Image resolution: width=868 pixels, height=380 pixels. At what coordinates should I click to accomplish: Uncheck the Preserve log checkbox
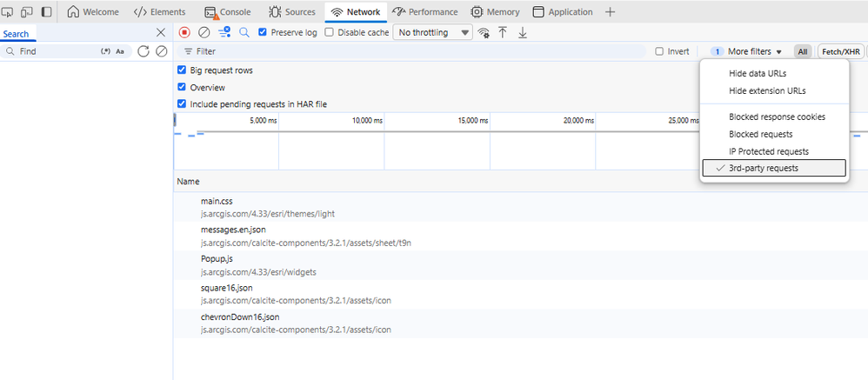pyautogui.click(x=263, y=32)
